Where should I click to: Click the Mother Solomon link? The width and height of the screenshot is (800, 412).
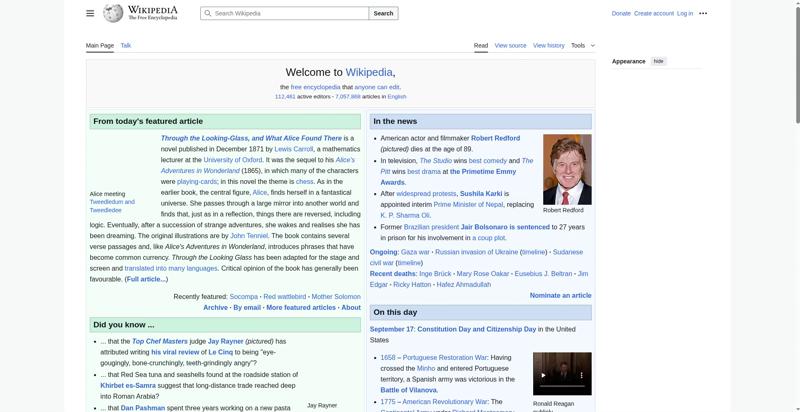[336, 296]
